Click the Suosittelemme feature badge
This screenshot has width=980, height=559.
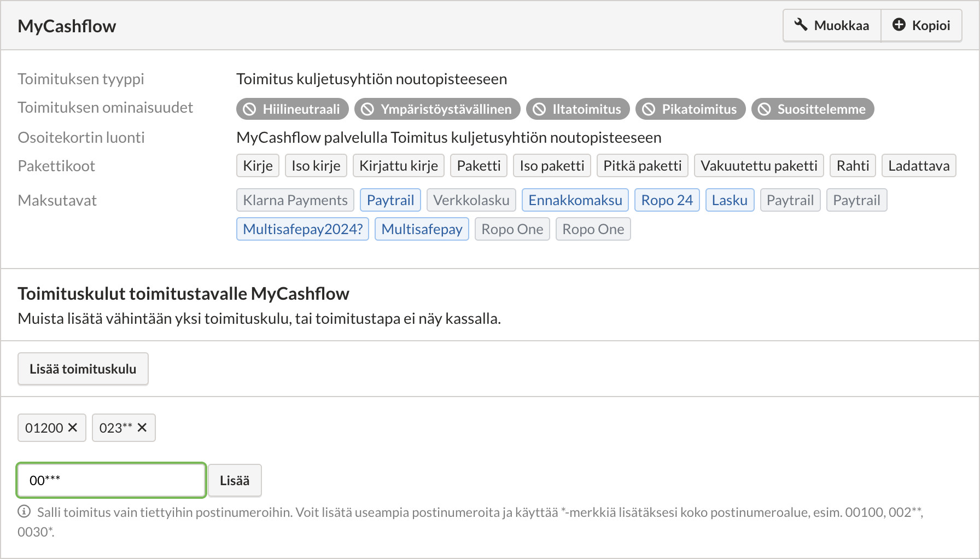(813, 109)
